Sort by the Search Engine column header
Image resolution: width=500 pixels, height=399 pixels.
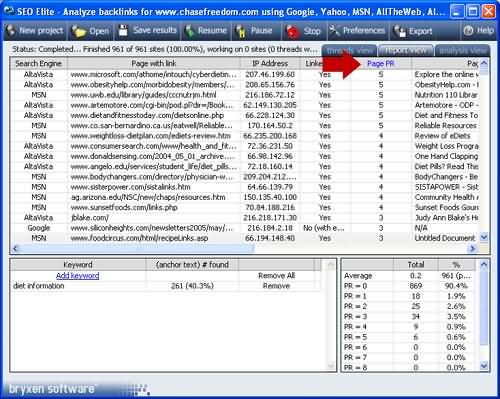(39, 63)
